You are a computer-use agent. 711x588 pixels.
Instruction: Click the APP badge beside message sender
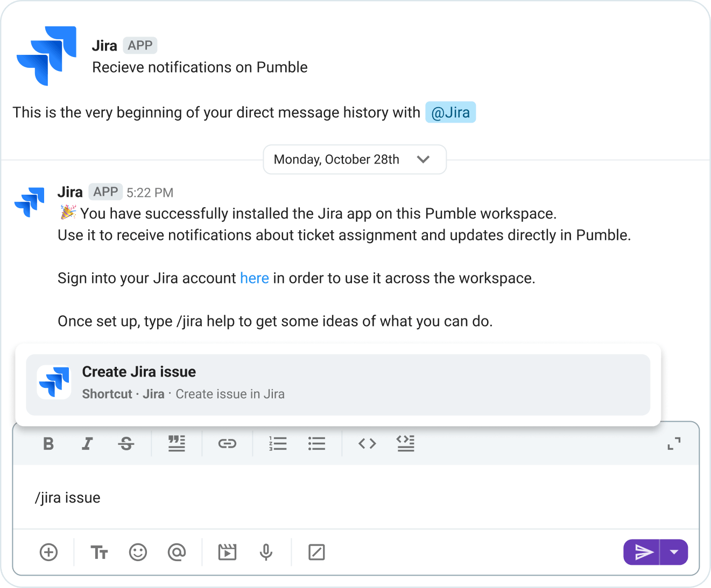(x=105, y=192)
